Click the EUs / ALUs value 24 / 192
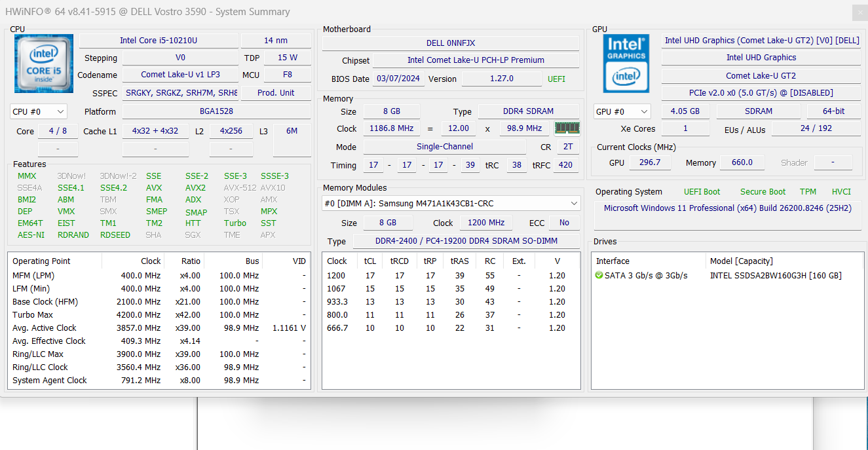The height and width of the screenshot is (450, 868). (816, 128)
